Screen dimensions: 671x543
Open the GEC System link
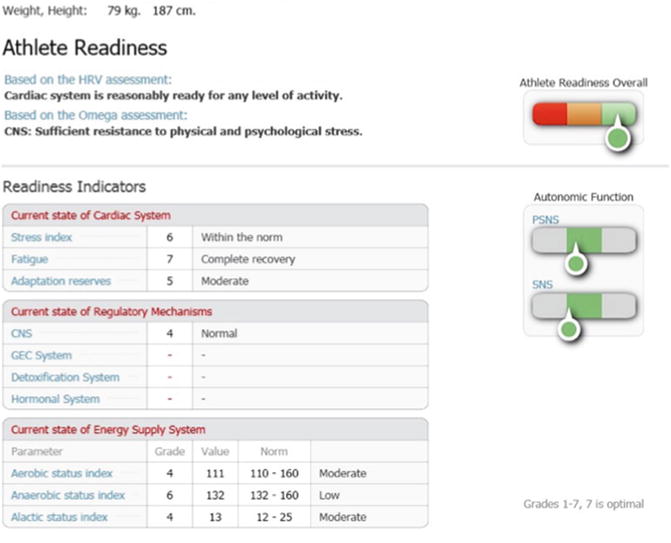click(x=41, y=355)
